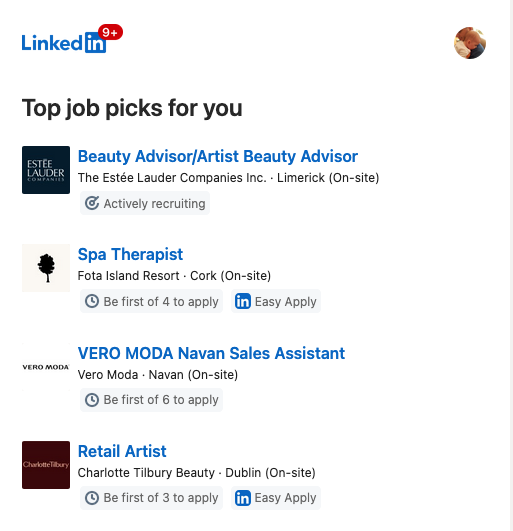This screenshot has width=513, height=531.
Task: Click the 'Be first of 6 to apply' badge
Action: pyautogui.click(x=151, y=400)
